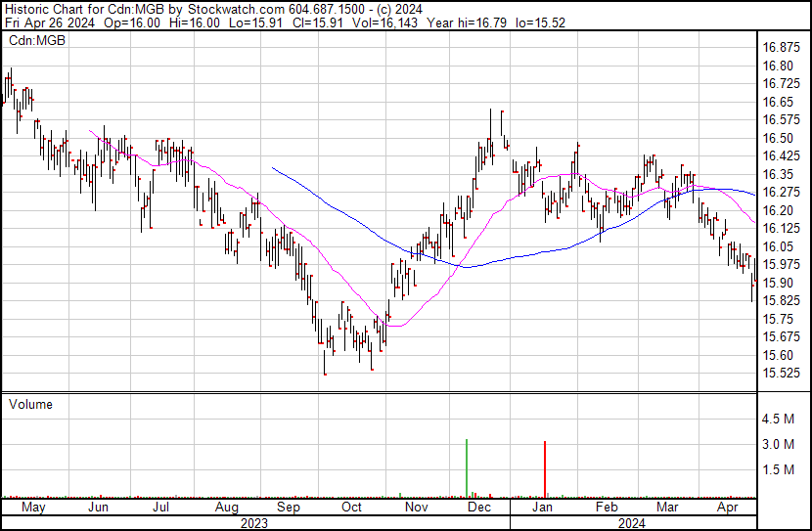Click the Feb month label
The image size is (812, 531).
tap(607, 508)
